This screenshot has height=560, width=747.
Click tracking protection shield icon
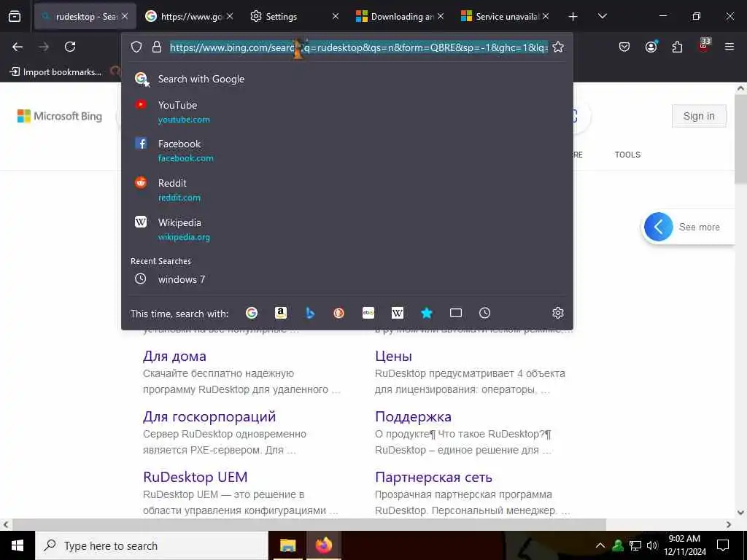[x=136, y=47]
